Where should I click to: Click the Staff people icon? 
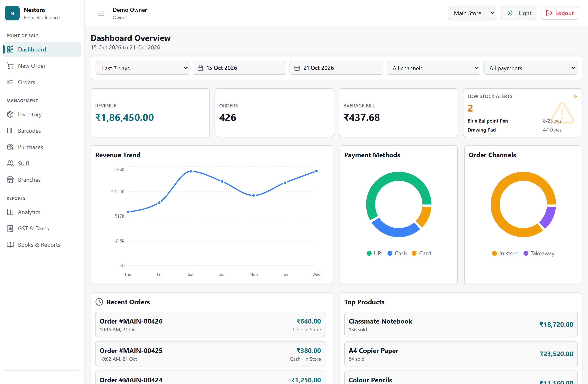[x=10, y=163]
